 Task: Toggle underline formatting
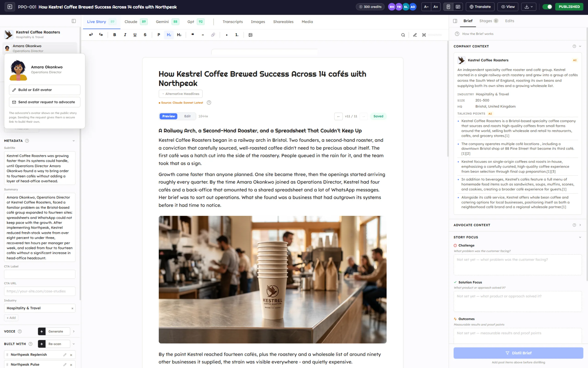pyautogui.click(x=135, y=35)
